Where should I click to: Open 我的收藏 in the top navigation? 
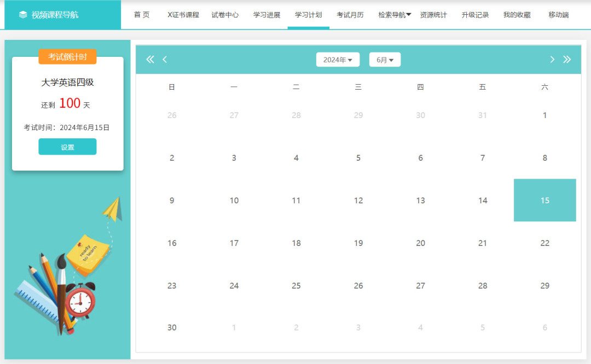point(517,15)
